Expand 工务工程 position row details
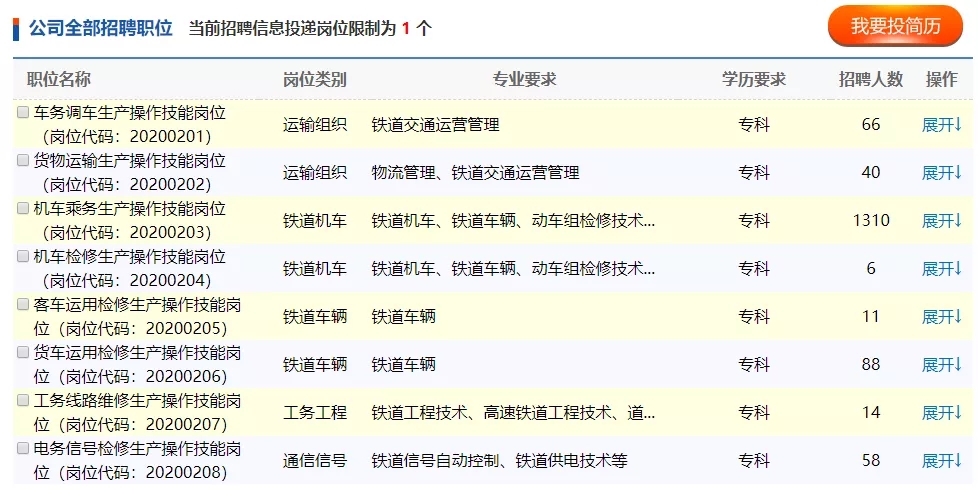 941,413
